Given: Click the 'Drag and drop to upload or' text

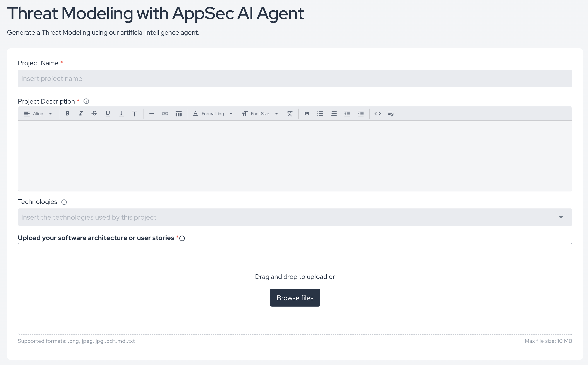Looking at the screenshot, I should (295, 277).
